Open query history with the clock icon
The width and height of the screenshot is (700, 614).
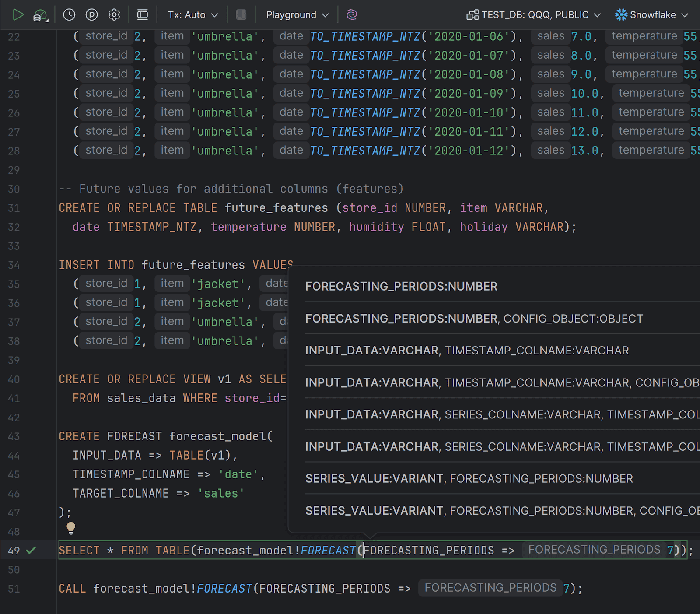[69, 15]
